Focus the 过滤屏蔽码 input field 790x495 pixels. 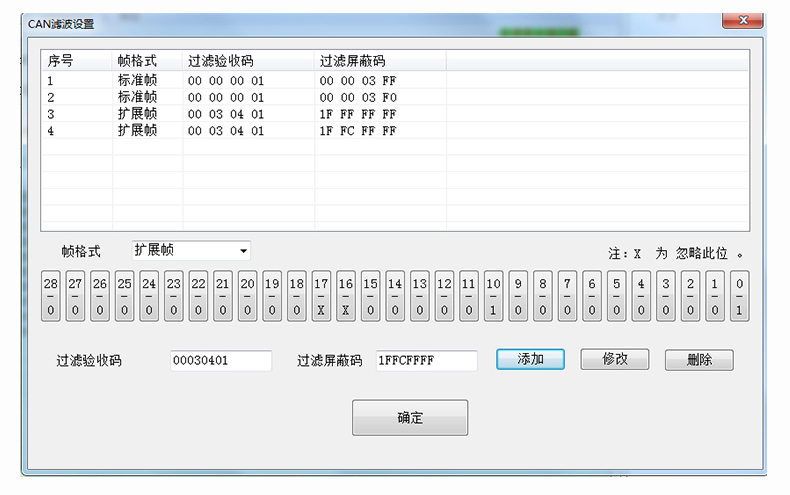(x=427, y=361)
